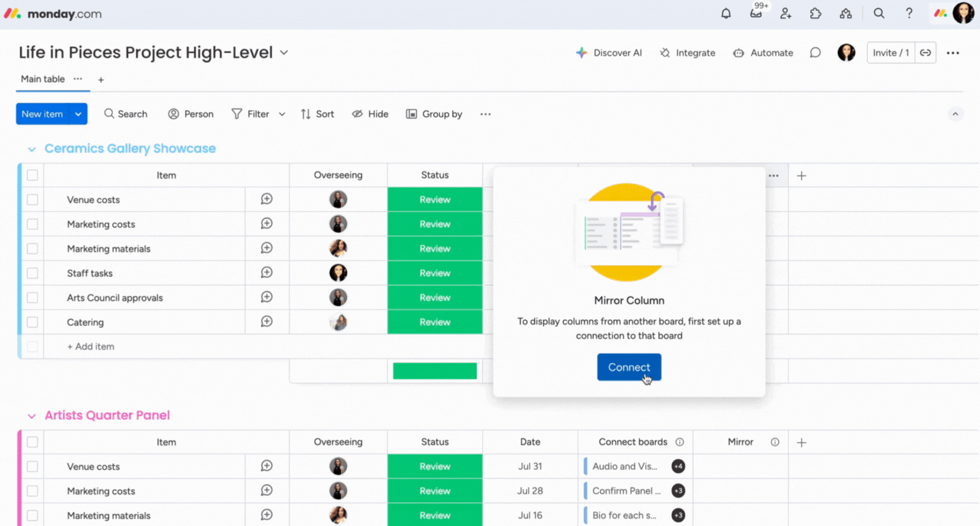The height and width of the screenshot is (526, 980).
Task: Click the board member avatar next to Invite
Action: point(846,53)
